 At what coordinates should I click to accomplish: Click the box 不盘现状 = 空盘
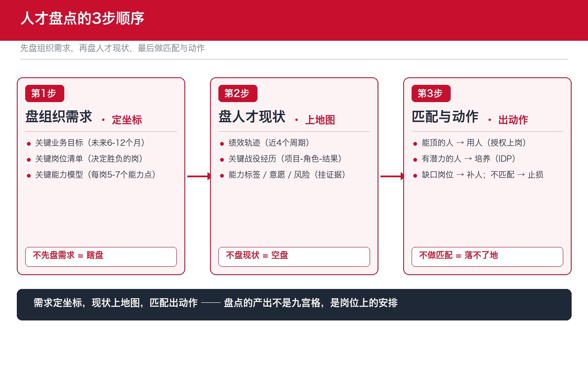tap(294, 257)
